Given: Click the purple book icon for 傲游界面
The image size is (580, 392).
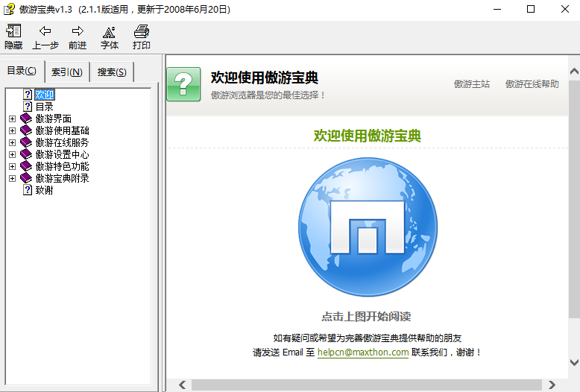Looking at the screenshot, I should click(x=26, y=118).
